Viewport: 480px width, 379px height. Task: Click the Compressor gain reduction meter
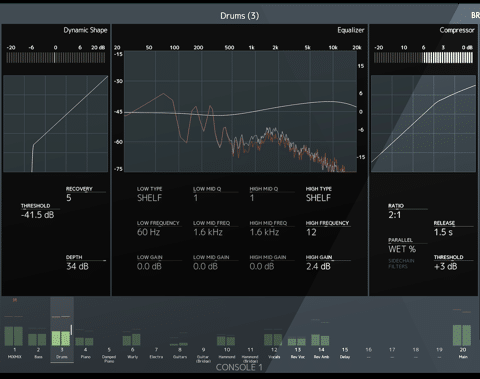(423, 58)
